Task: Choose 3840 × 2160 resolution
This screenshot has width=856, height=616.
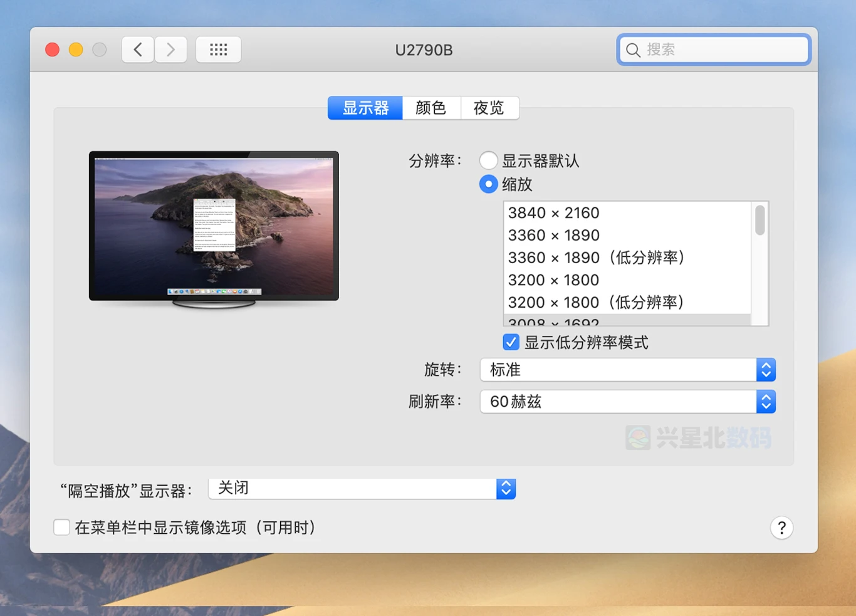Action: (x=553, y=213)
